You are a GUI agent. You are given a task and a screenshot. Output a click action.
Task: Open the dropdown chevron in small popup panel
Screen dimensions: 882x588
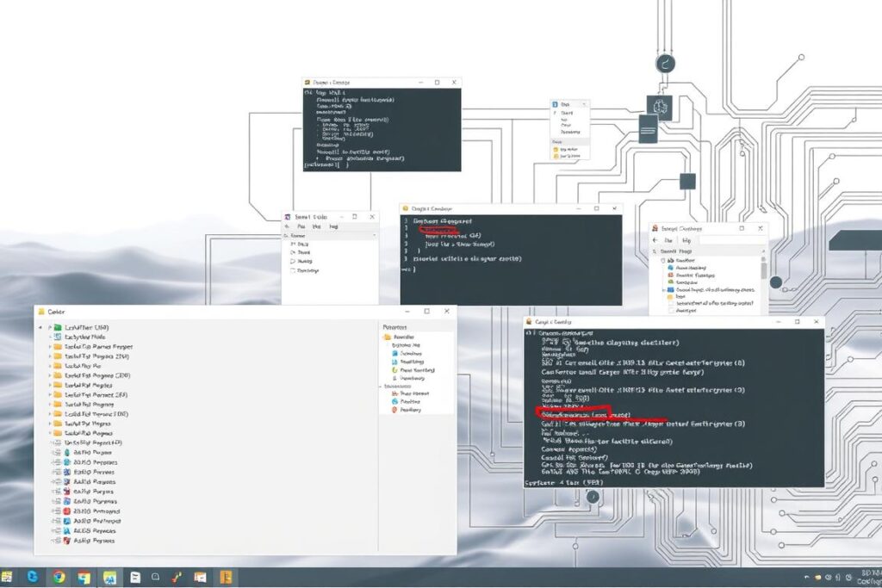click(x=584, y=104)
